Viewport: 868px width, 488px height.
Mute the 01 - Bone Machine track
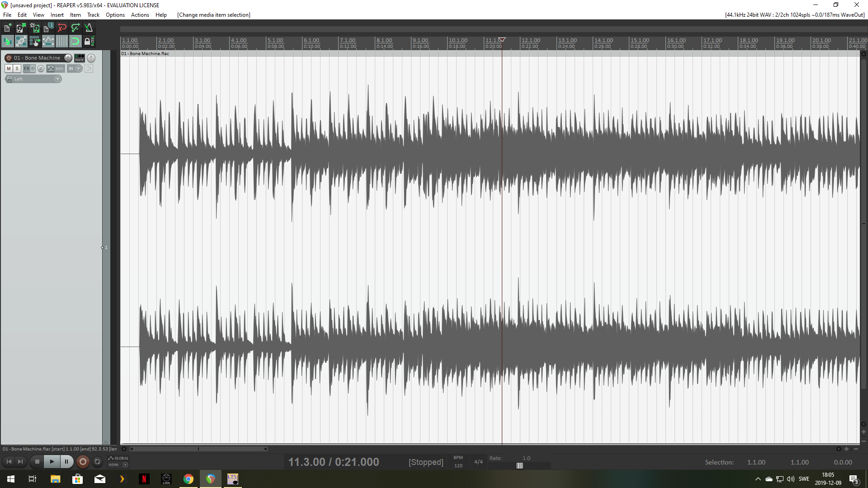(9, 69)
